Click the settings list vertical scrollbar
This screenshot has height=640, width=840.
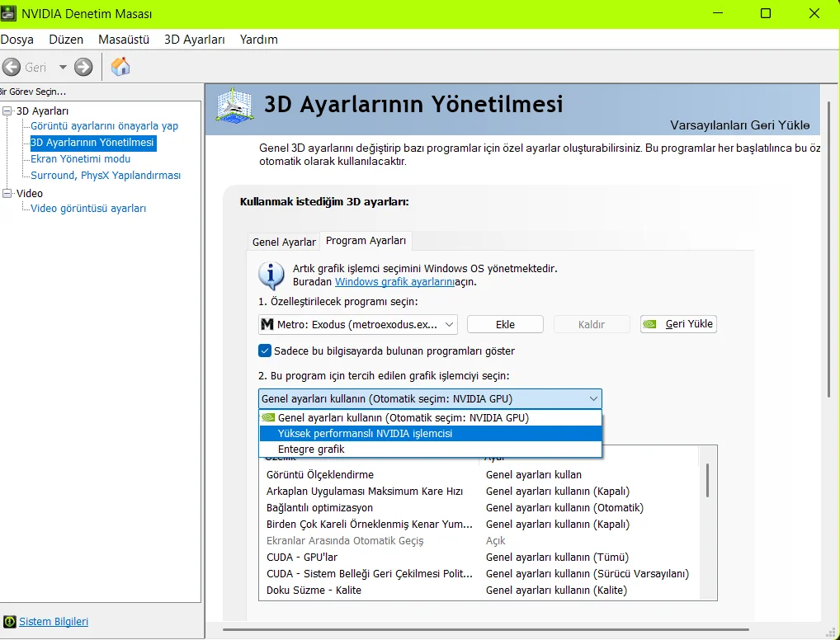click(708, 480)
